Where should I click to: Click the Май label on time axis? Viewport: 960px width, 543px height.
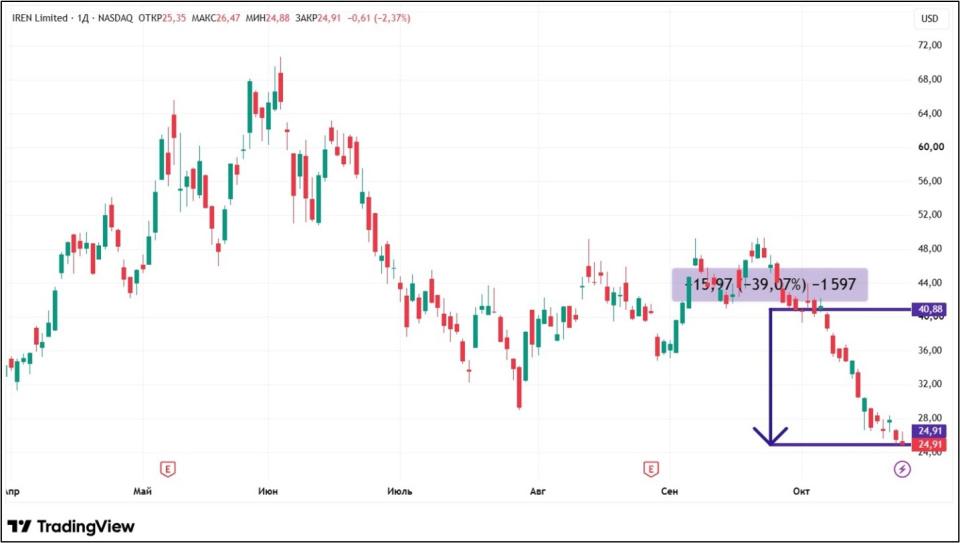tap(143, 492)
